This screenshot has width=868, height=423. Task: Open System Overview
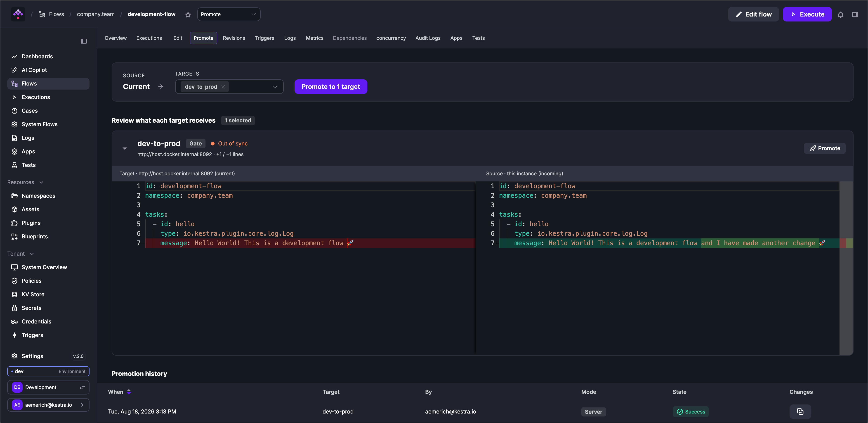coord(49,267)
